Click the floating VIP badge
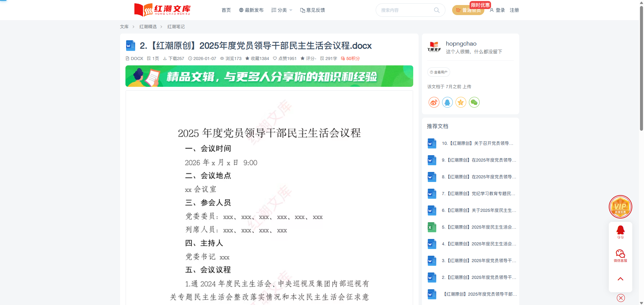This screenshot has width=644, height=305. pos(620,207)
